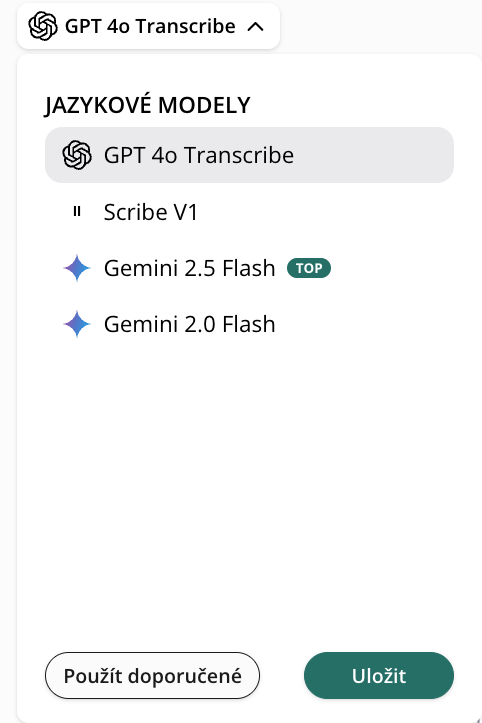Click the Gemini sparkle icon beside 2.5 Flash
This screenshot has width=482, height=723.
click(x=77, y=268)
